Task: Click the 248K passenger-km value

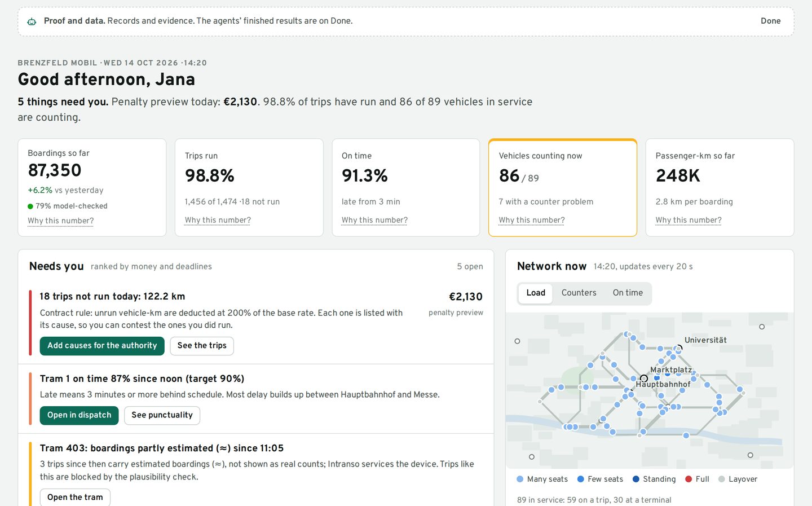Action: point(678,176)
